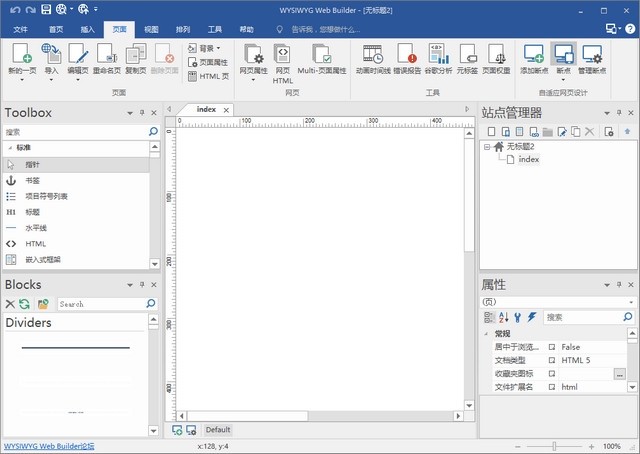The image size is (640, 454).
Task: Switch to the 插入 ribbon tab
Action: (88, 30)
